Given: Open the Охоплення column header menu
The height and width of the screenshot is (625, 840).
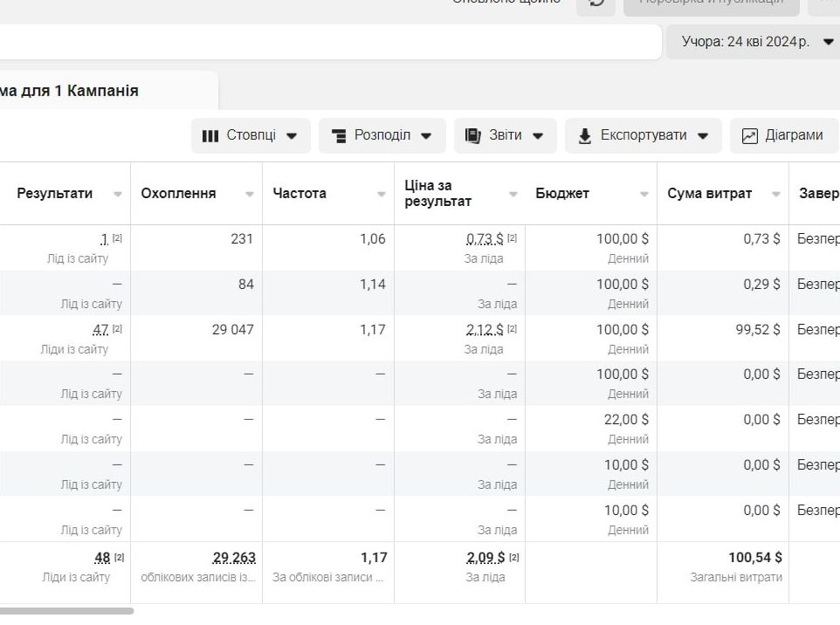Looking at the screenshot, I should [x=250, y=194].
